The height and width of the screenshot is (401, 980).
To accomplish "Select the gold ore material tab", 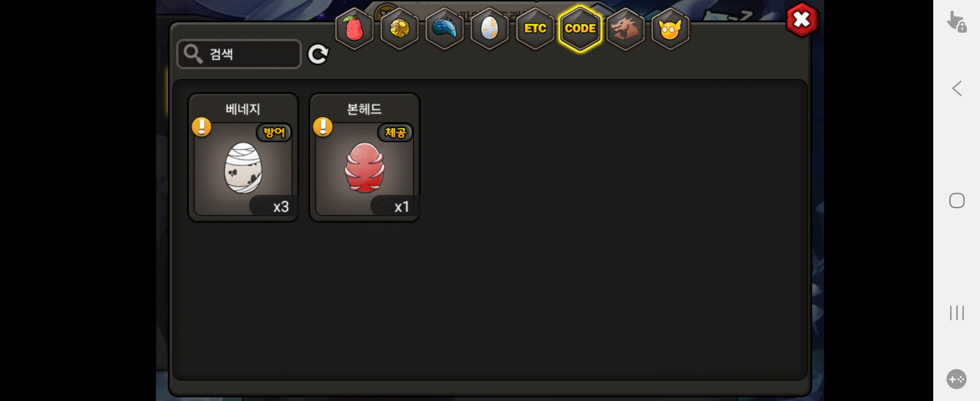I will point(399,29).
